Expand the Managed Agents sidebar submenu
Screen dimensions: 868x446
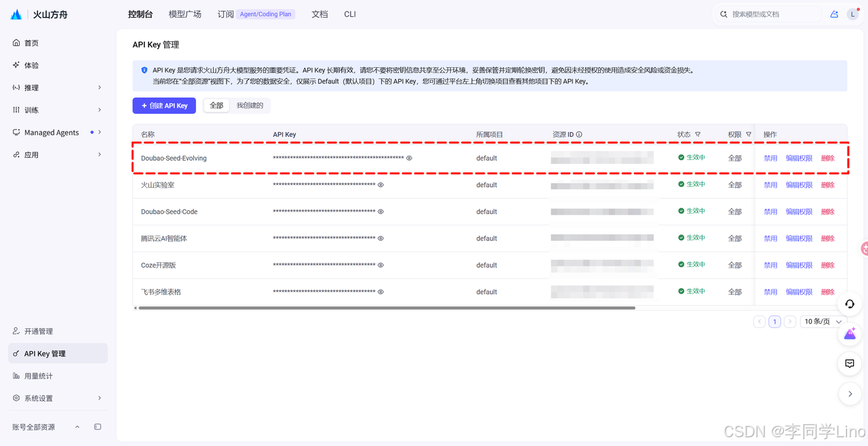[100, 132]
